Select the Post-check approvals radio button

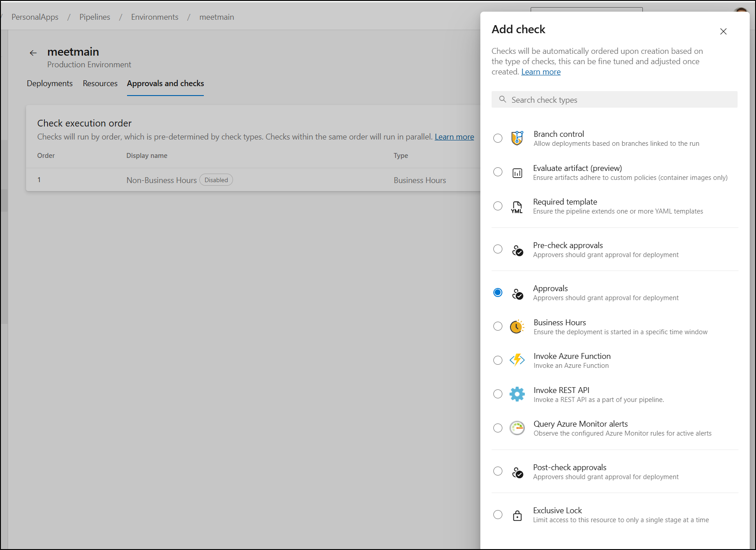pyautogui.click(x=498, y=471)
